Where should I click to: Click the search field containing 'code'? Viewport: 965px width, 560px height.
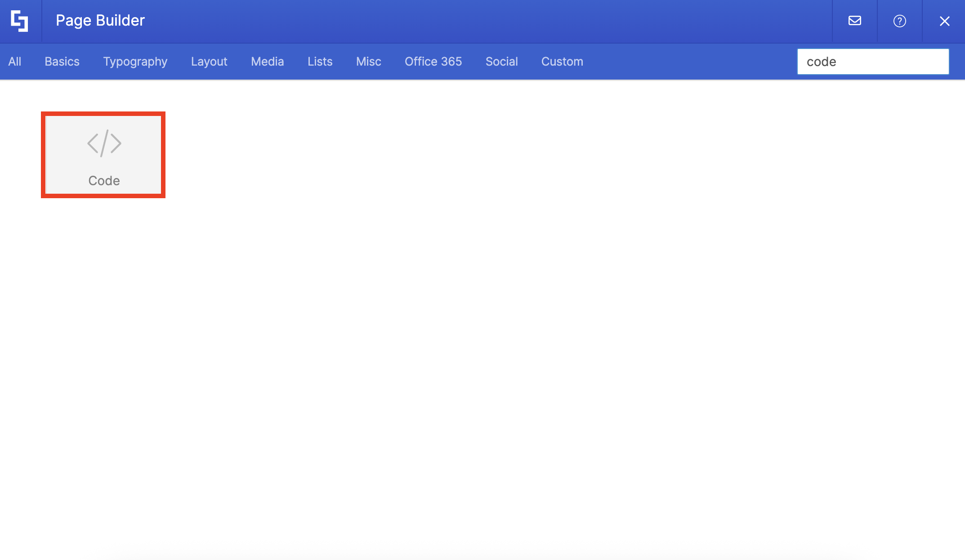coord(872,62)
